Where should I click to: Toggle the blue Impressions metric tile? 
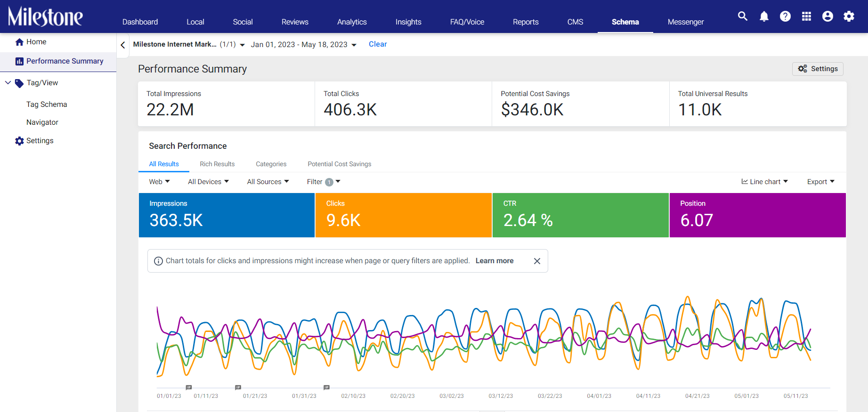click(227, 215)
